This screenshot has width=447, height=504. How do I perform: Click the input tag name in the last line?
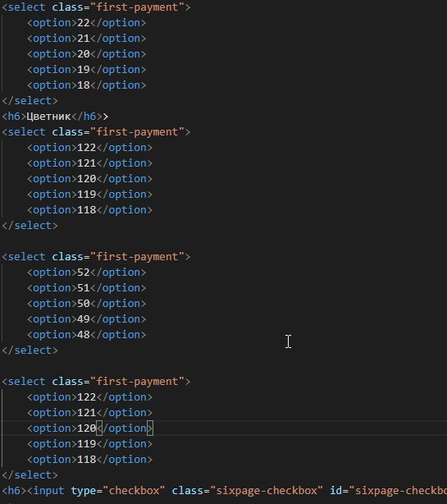(48, 491)
